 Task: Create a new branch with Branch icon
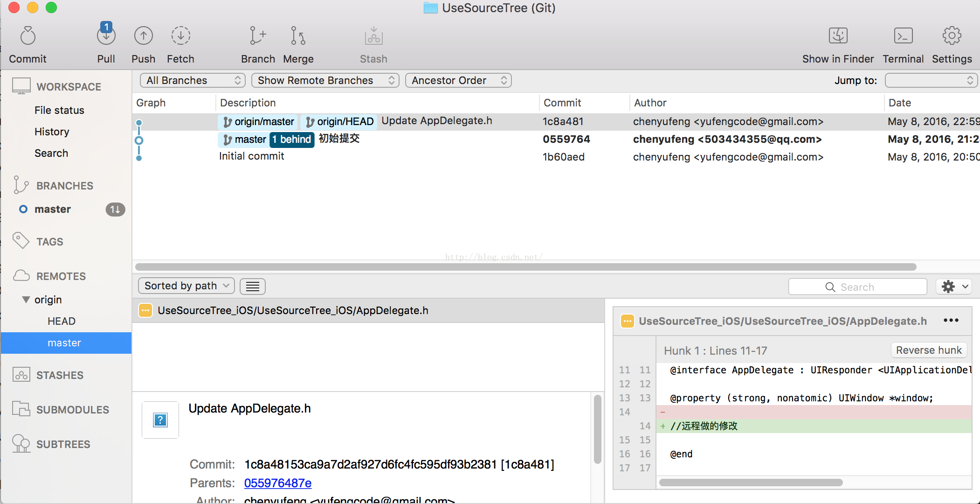[x=257, y=36]
